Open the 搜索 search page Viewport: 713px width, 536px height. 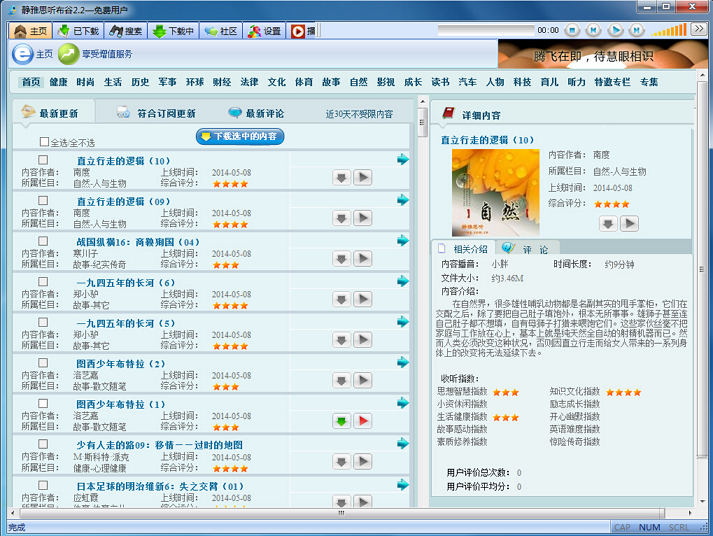tap(126, 31)
